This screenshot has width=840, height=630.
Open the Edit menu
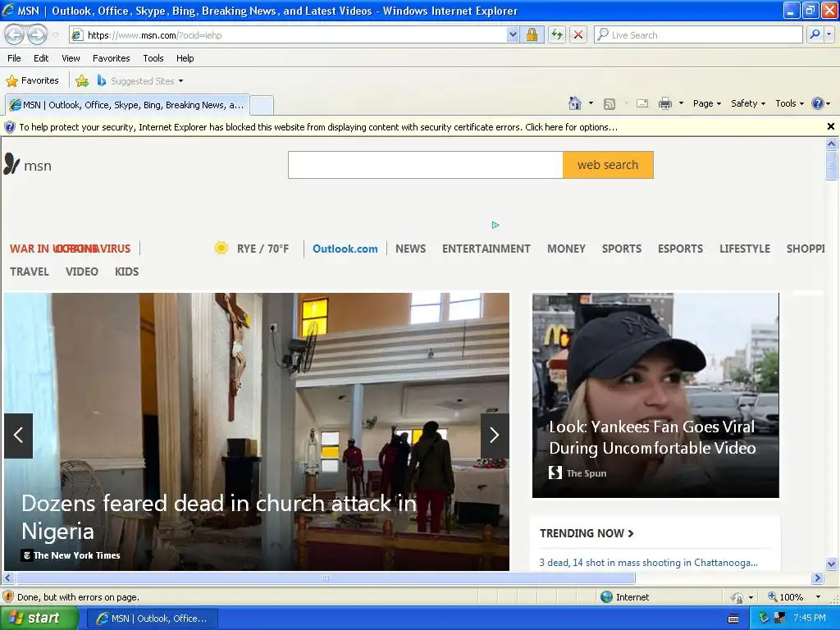(x=41, y=58)
